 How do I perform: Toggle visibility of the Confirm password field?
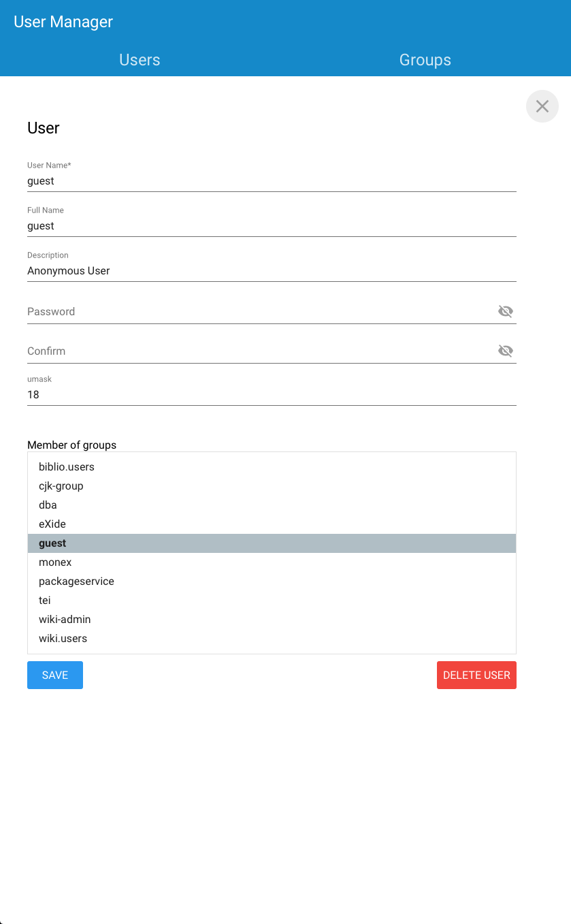point(505,351)
